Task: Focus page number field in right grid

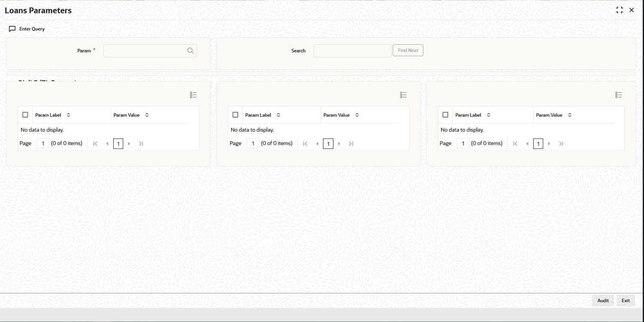Action: [463, 144]
